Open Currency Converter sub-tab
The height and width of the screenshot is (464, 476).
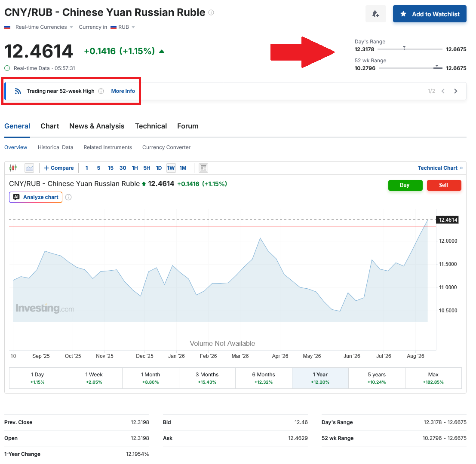(166, 147)
